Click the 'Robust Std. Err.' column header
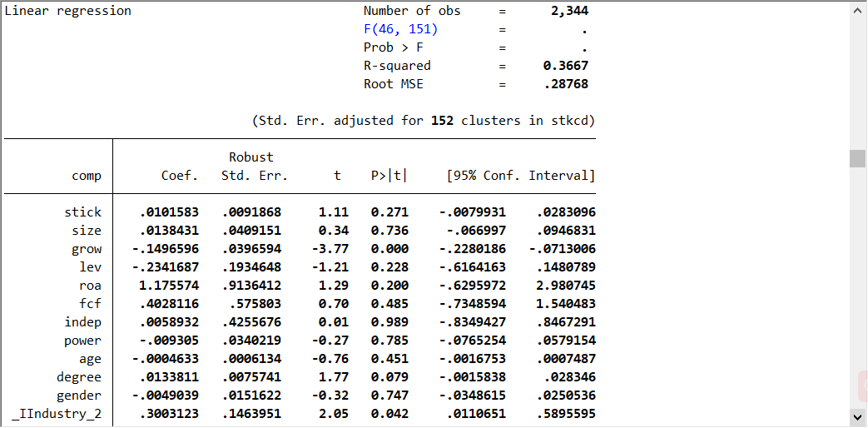This screenshot has height=428, width=868. [x=255, y=167]
